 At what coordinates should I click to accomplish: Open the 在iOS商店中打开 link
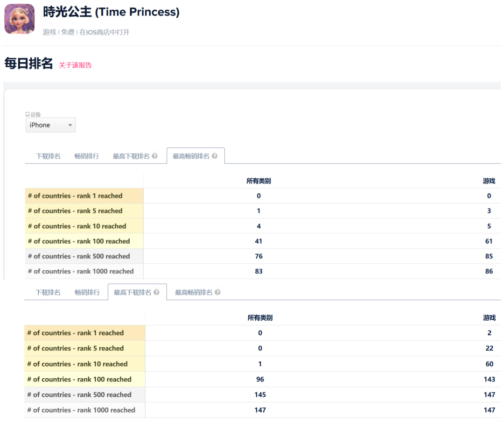point(104,32)
